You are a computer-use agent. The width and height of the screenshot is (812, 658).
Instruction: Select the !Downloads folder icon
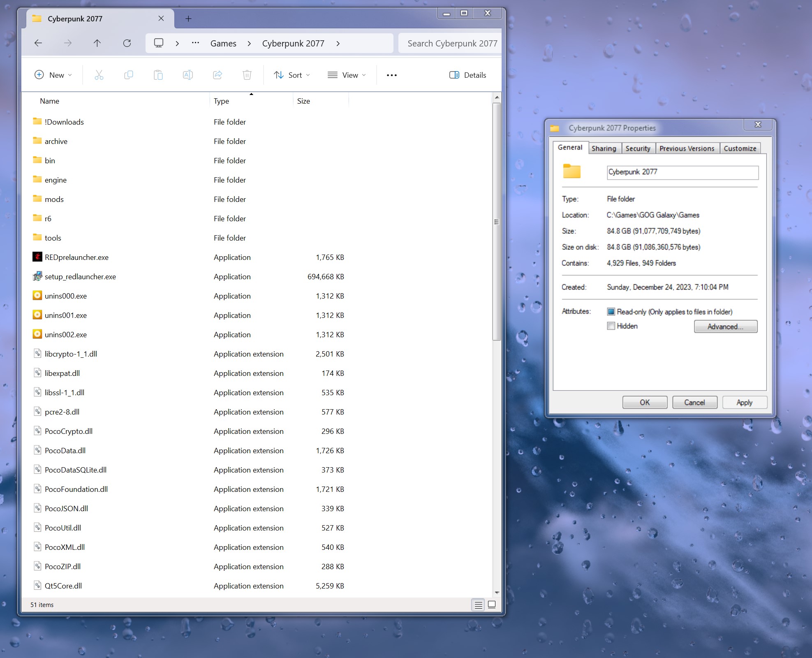point(37,121)
